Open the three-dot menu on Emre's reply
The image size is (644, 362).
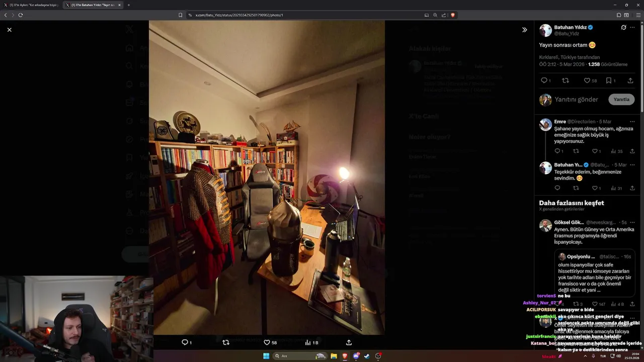tap(632, 122)
